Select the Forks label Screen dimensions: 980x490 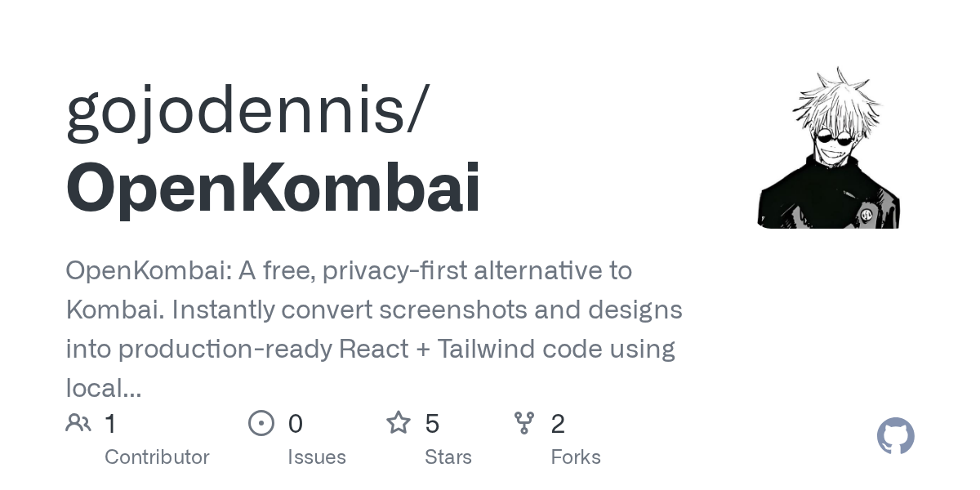pos(576,457)
